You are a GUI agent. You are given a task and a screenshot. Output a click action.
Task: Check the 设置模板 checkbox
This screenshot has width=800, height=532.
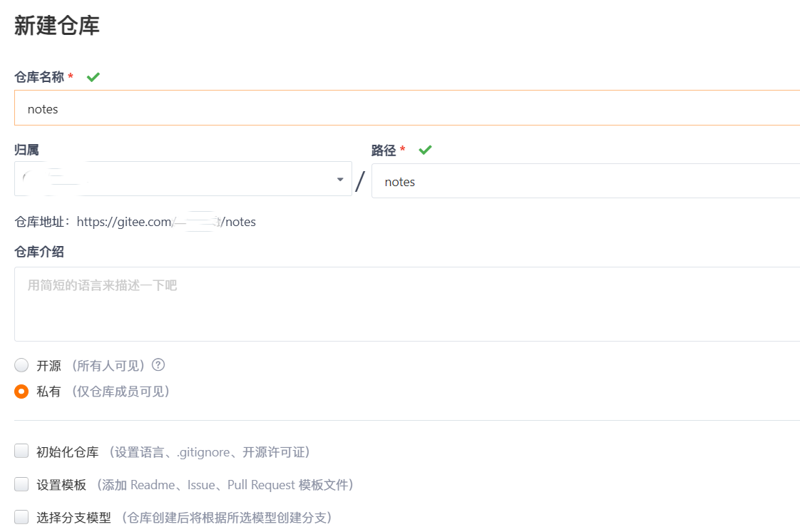(x=21, y=484)
